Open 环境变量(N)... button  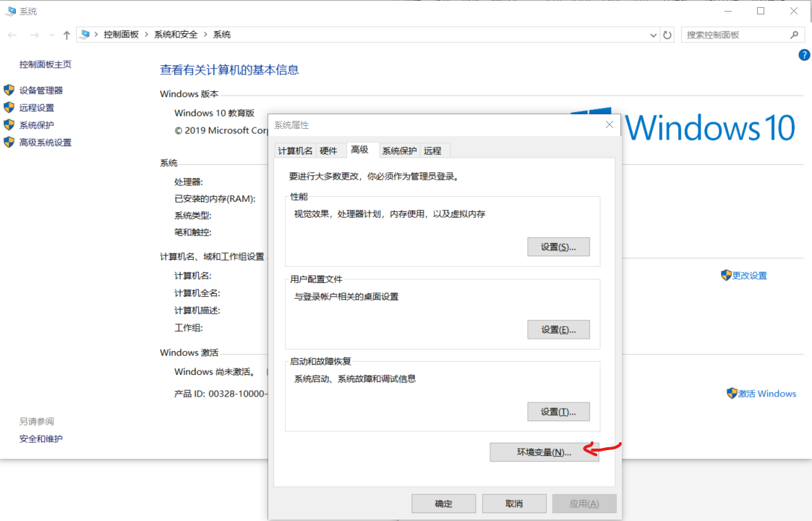click(x=544, y=452)
